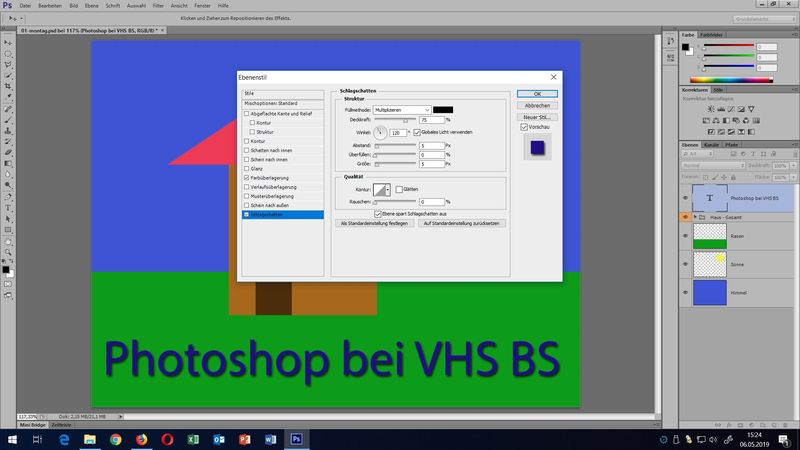800x450 pixels.
Task: Enable Schatten nach innen effect
Action: tap(246, 151)
